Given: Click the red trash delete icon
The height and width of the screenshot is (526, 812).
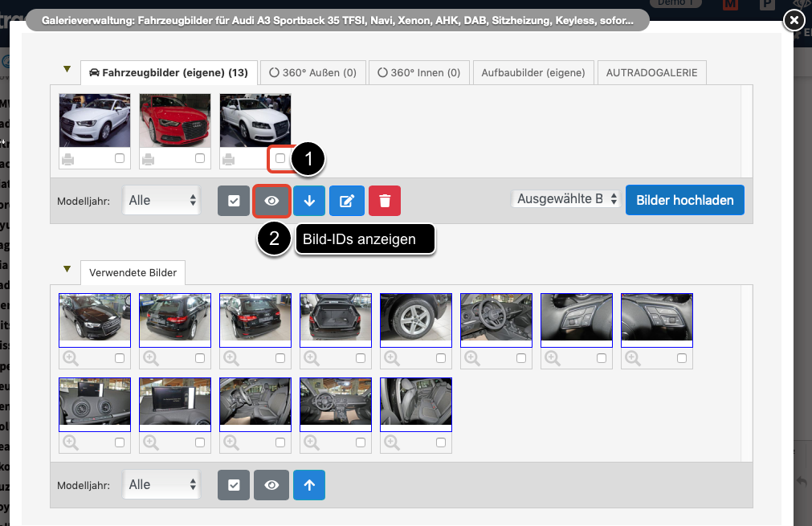Looking at the screenshot, I should tap(385, 201).
